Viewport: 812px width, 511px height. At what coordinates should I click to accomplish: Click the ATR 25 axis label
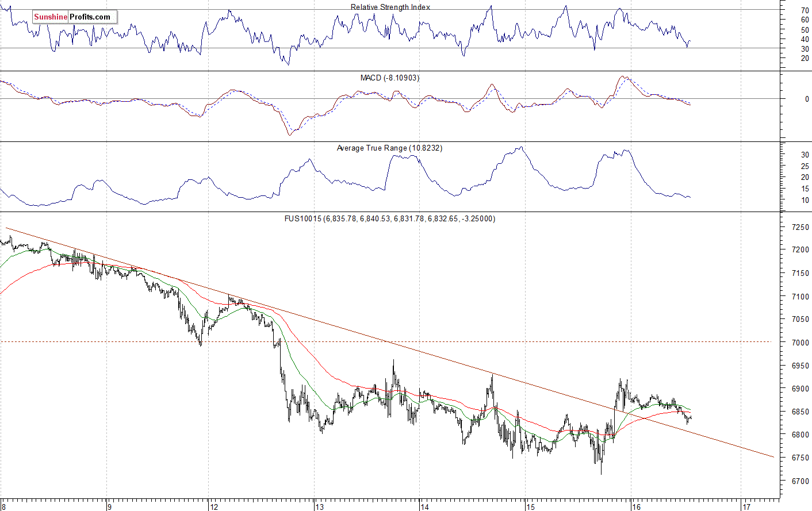(805, 166)
